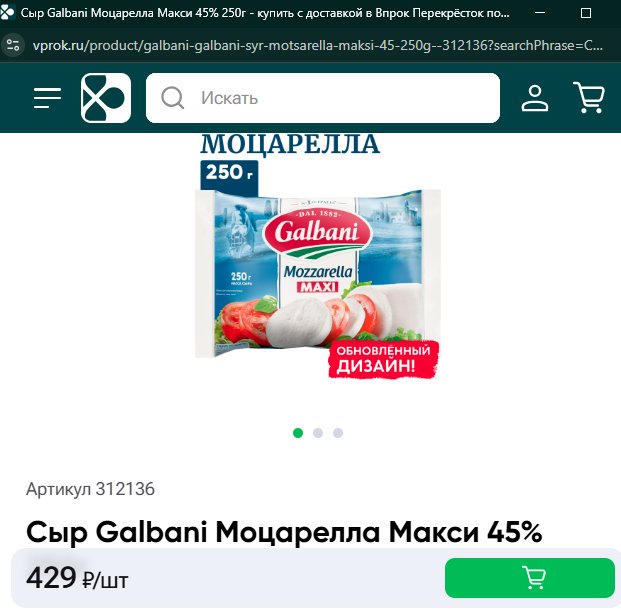Open the hamburger catalog menu
This screenshot has height=610, width=621.
tap(47, 98)
